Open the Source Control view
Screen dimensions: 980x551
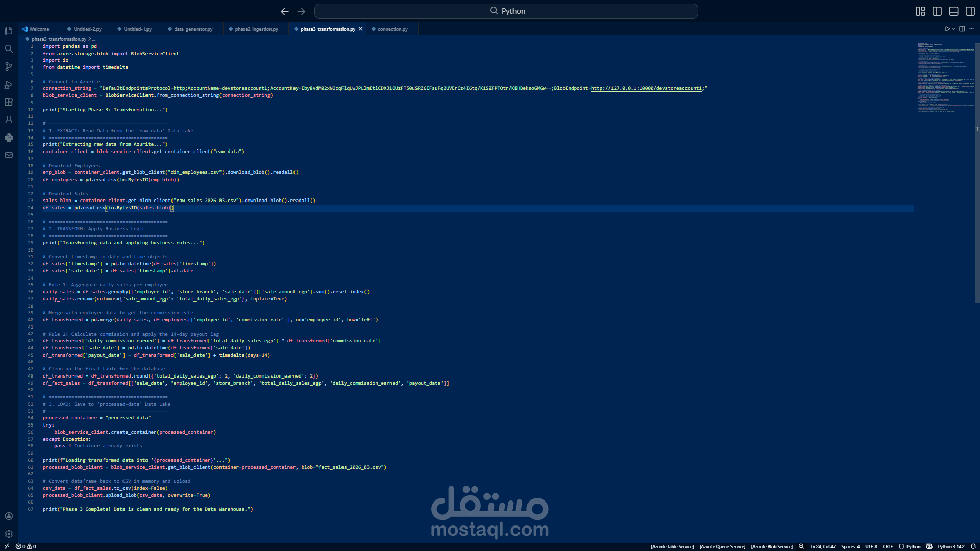pos(9,67)
